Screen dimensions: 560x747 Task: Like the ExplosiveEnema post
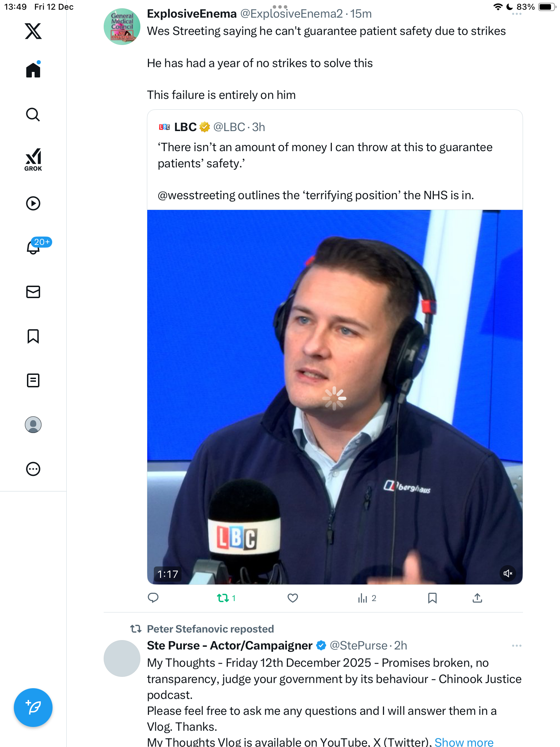coord(293,598)
